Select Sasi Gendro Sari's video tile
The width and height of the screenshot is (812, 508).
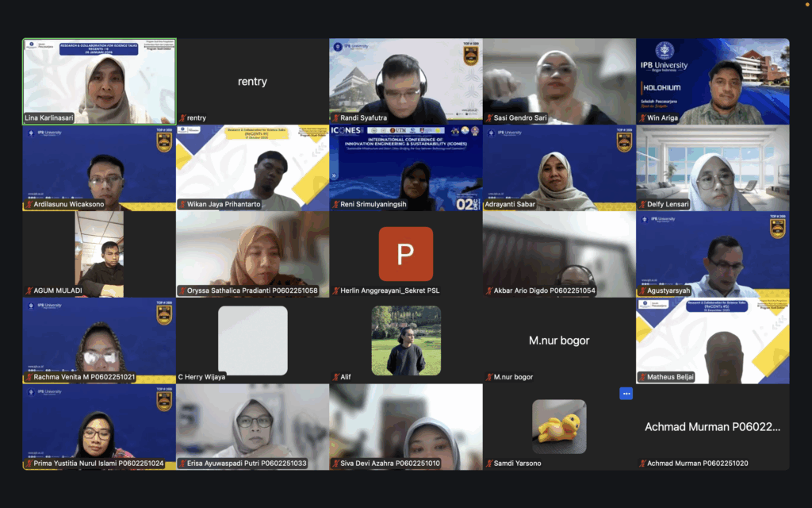coord(559,79)
